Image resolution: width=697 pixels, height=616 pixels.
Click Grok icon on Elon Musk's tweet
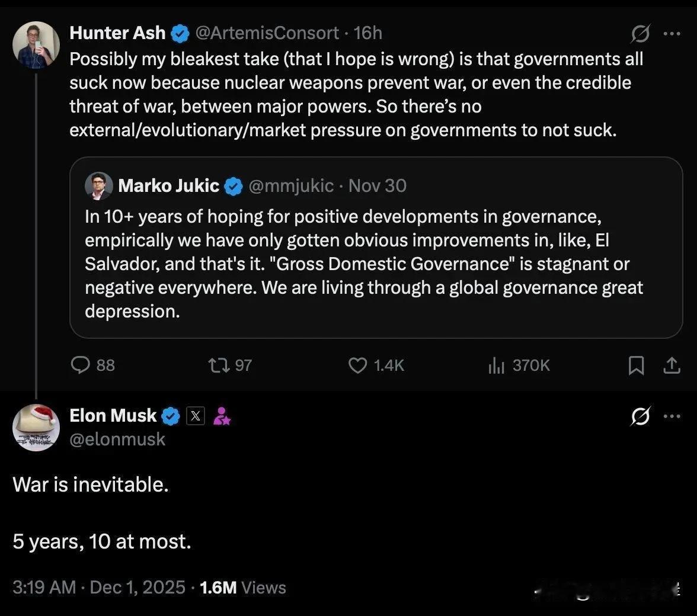[640, 416]
